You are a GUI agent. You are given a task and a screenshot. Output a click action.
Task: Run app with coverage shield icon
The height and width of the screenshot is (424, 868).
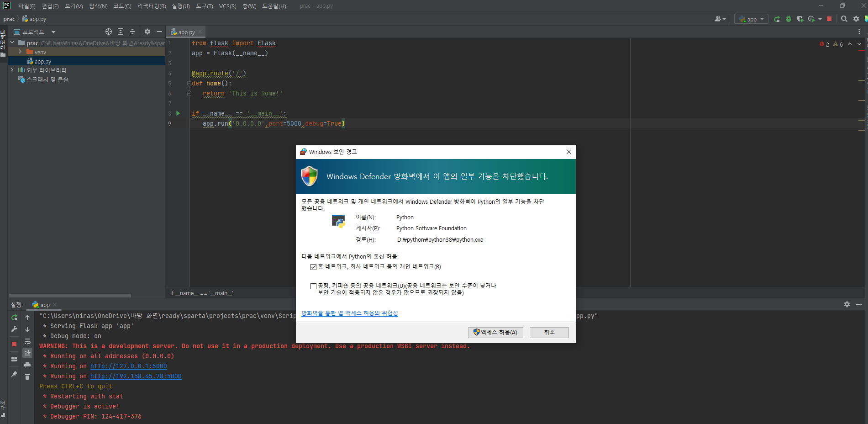point(800,19)
